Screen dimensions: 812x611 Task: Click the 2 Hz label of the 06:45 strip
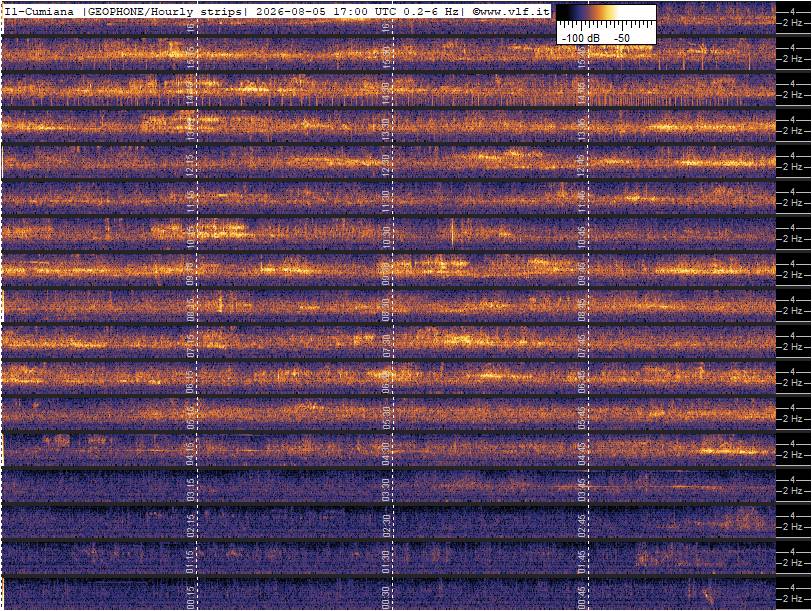[x=792, y=383]
